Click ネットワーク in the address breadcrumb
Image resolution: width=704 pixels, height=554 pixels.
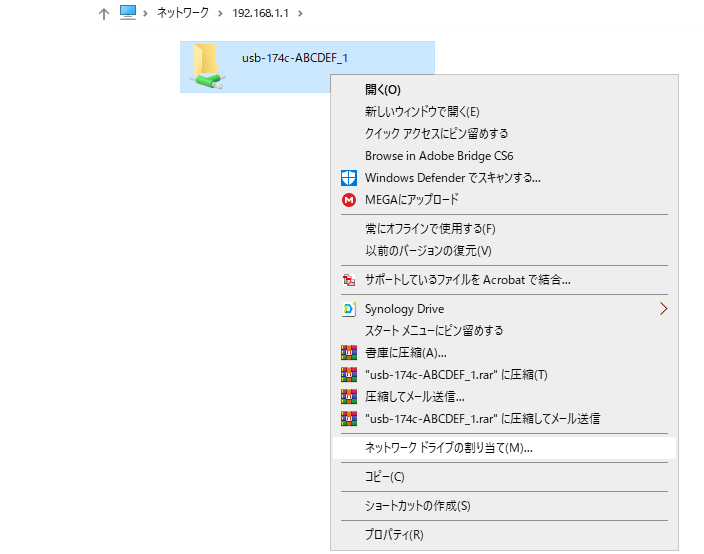click(x=183, y=13)
